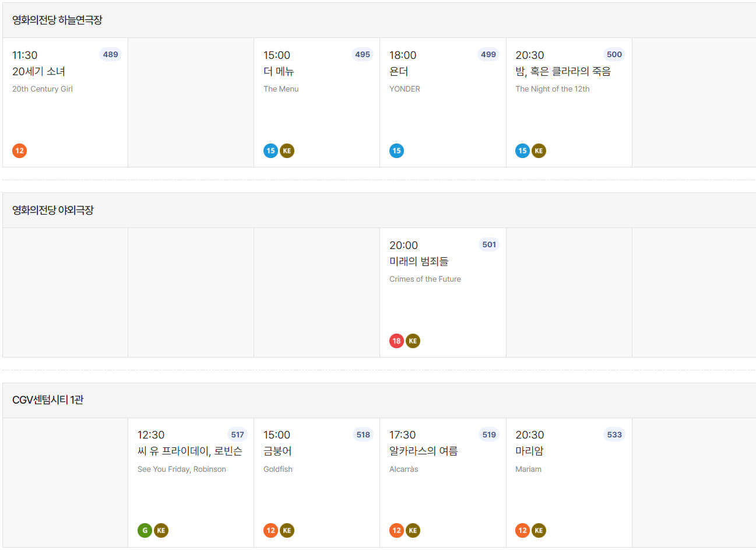Click the 20:30 showtime of The Night of the 12th

click(x=529, y=55)
